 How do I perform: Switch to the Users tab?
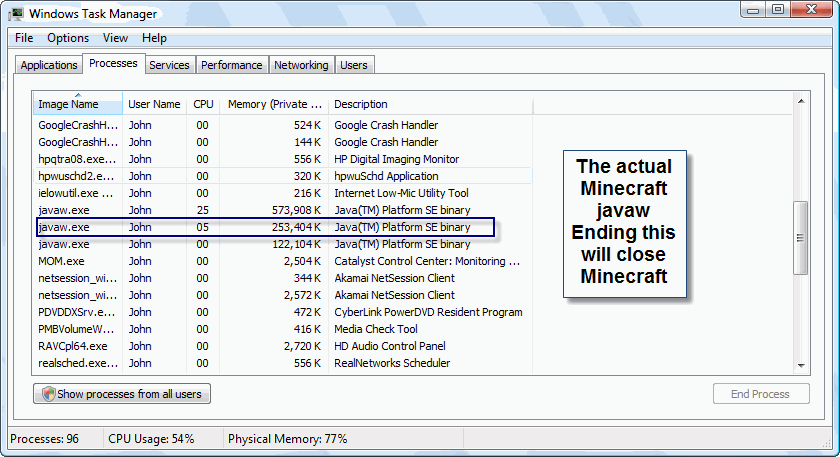tap(354, 65)
